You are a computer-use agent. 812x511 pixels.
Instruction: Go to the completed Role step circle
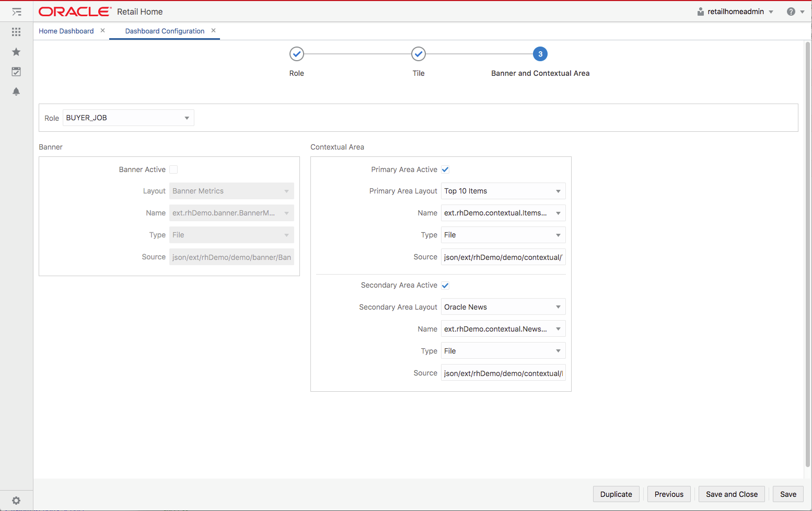297,54
